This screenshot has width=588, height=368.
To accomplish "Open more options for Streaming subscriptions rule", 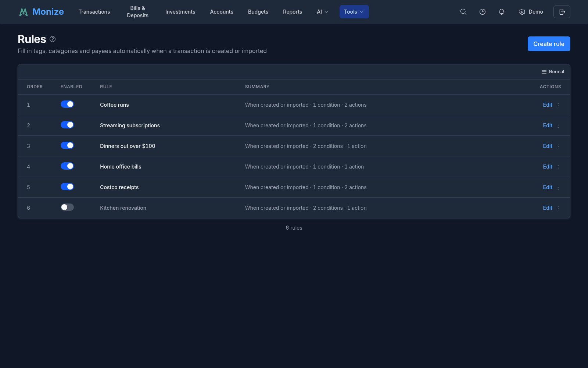I will (x=558, y=125).
